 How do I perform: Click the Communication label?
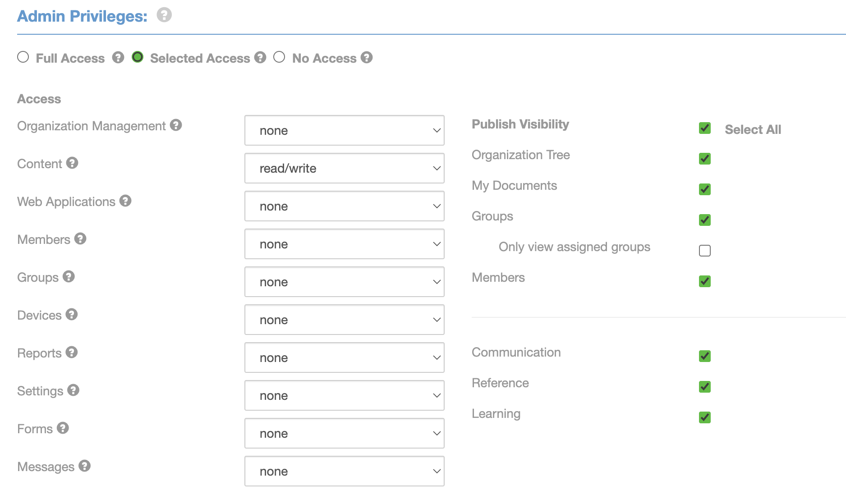point(516,353)
